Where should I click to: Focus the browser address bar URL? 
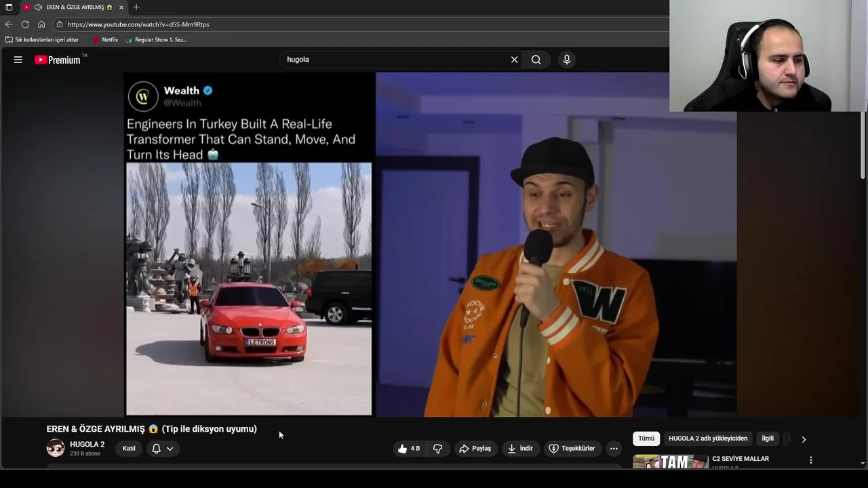point(138,24)
